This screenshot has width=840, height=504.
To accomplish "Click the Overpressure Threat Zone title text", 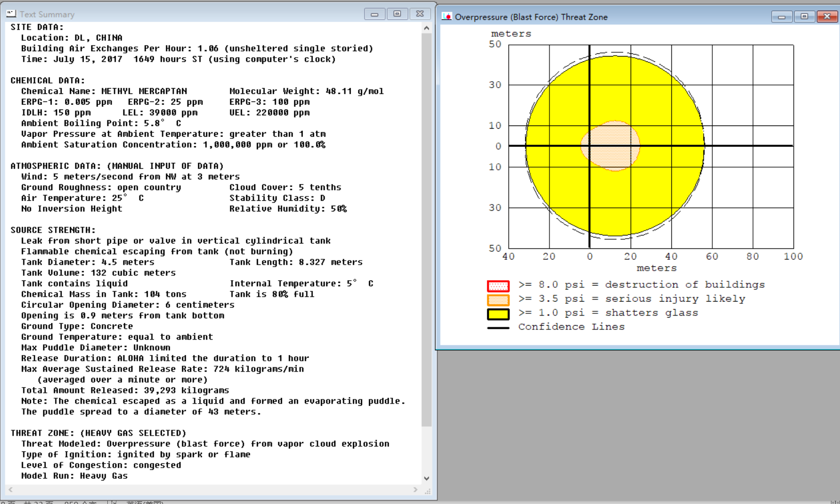I will (531, 17).
